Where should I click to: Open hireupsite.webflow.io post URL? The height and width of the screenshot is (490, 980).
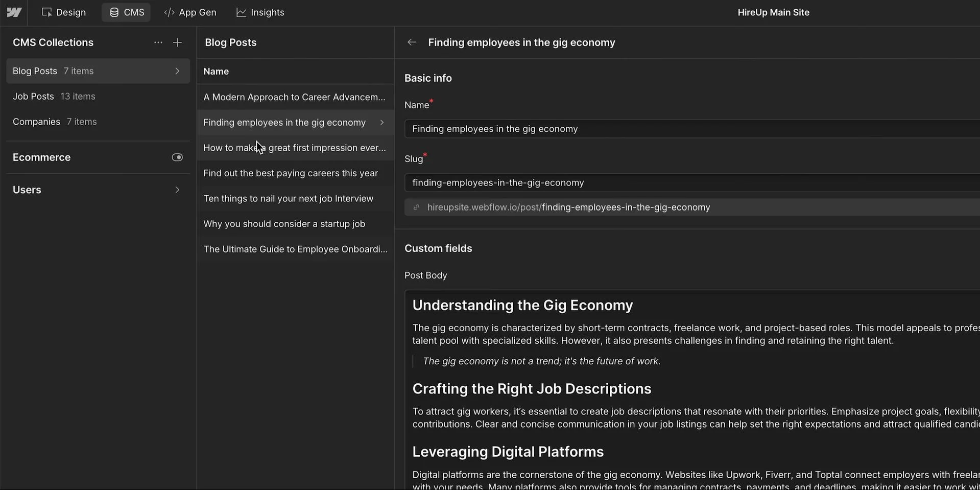pyautogui.click(x=568, y=207)
